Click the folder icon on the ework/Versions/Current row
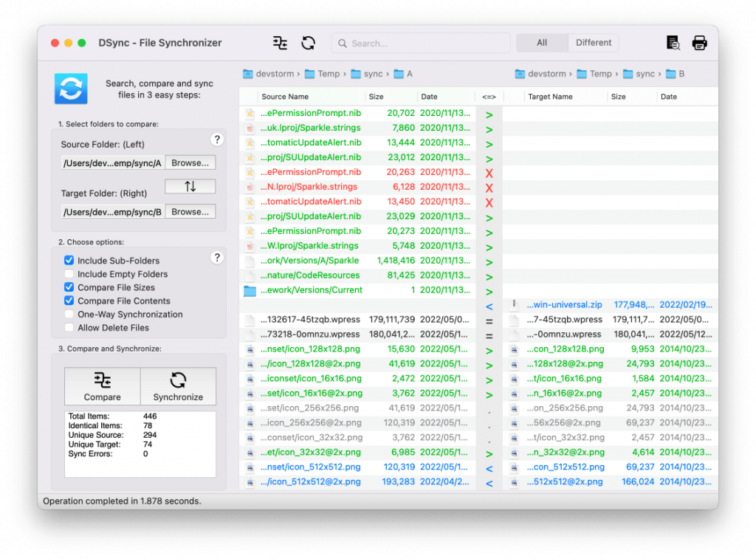The image size is (756, 559). point(249,290)
